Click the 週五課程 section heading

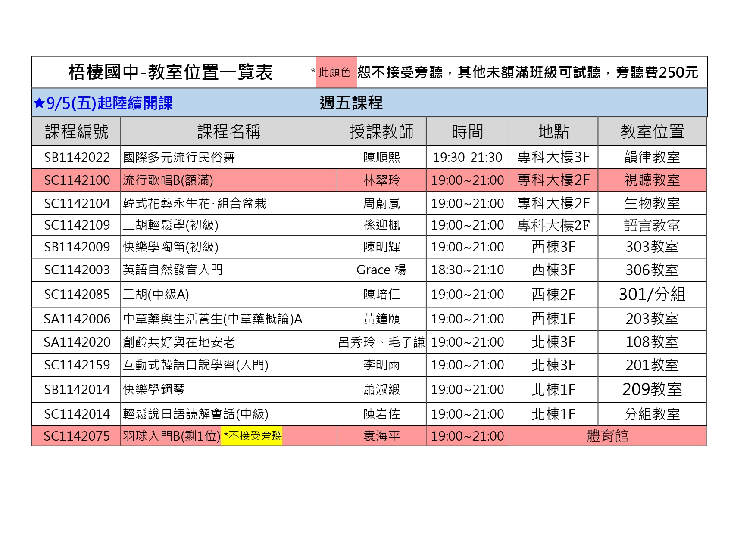tap(351, 103)
